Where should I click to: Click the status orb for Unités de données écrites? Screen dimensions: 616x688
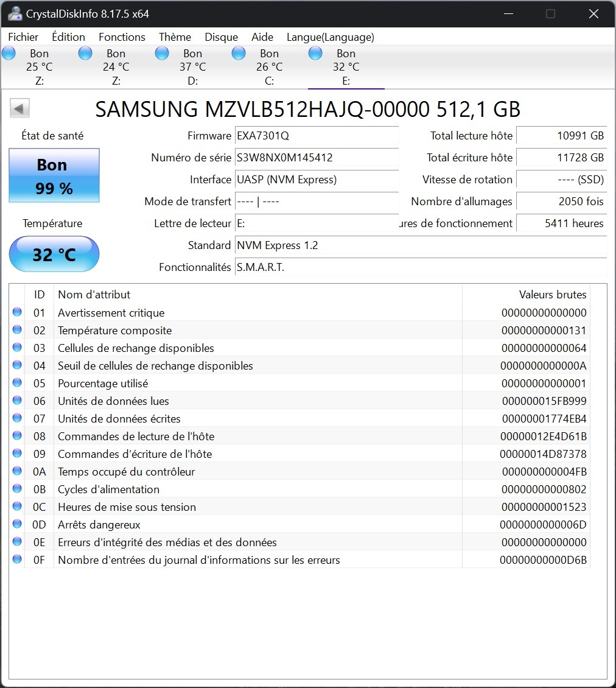(x=17, y=418)
